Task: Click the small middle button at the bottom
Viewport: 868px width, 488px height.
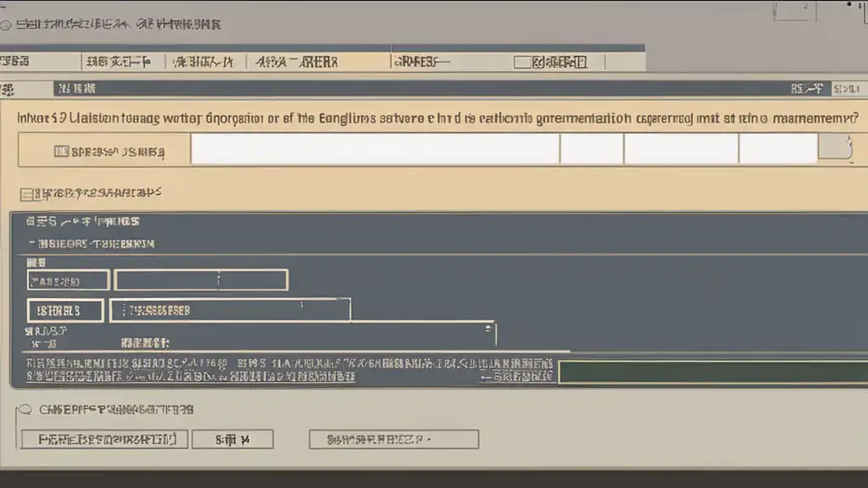Action: [x=232, y=439]
